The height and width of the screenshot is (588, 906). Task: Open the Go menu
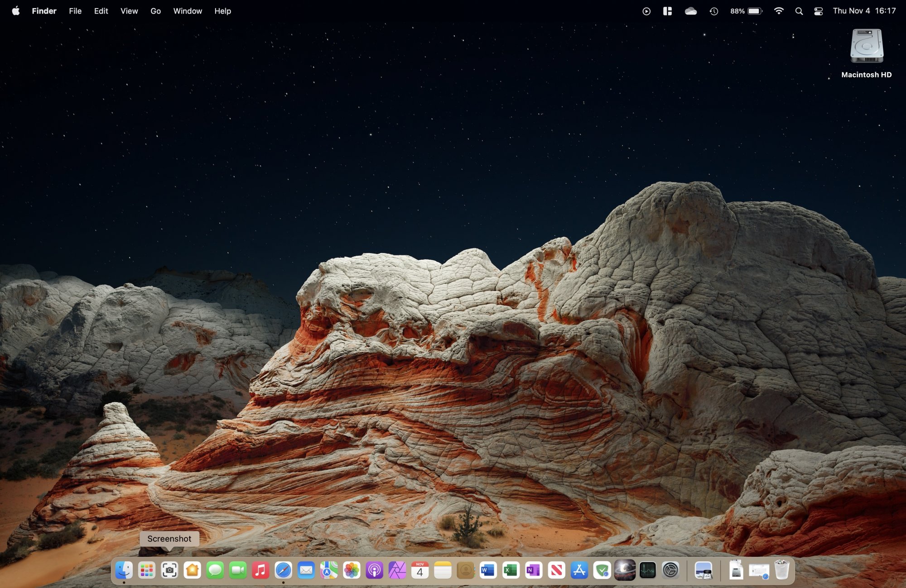tap(155, 11)
